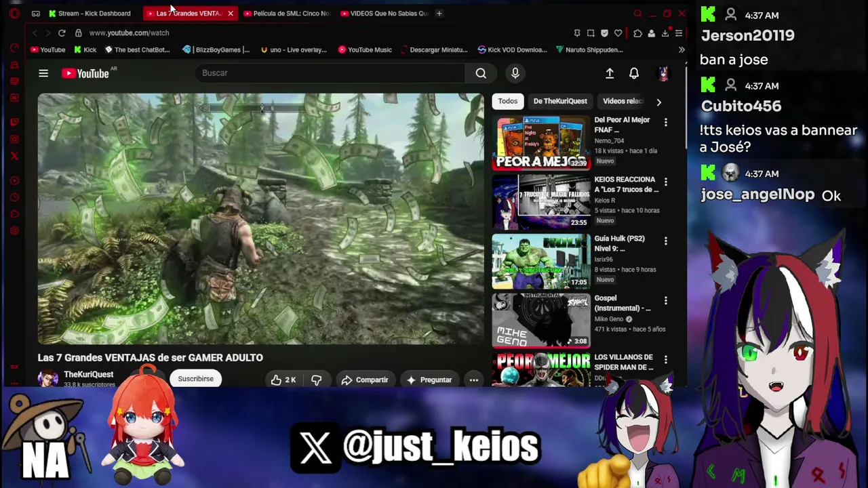Open the Gospel (Instrumental) video thumbnail
This screenshot has height=488, width=868.
pos(541,321)
